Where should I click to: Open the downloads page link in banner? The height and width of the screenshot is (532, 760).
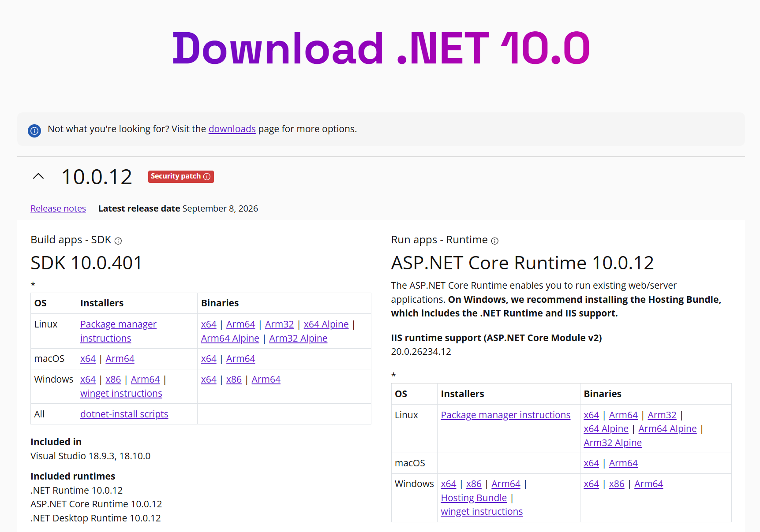(232, 129)
